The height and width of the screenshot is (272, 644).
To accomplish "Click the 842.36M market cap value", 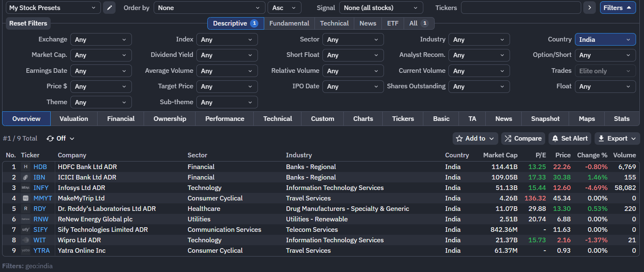I will coord(504,230).
